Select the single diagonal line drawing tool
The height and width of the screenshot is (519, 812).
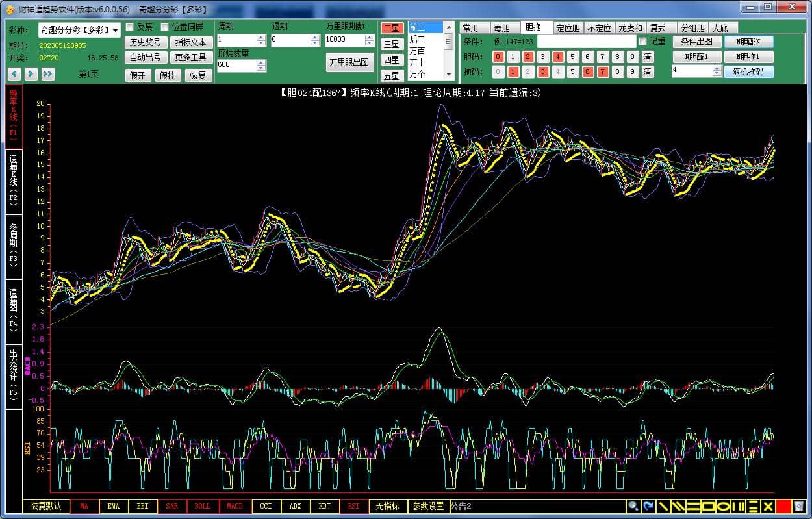663,506
